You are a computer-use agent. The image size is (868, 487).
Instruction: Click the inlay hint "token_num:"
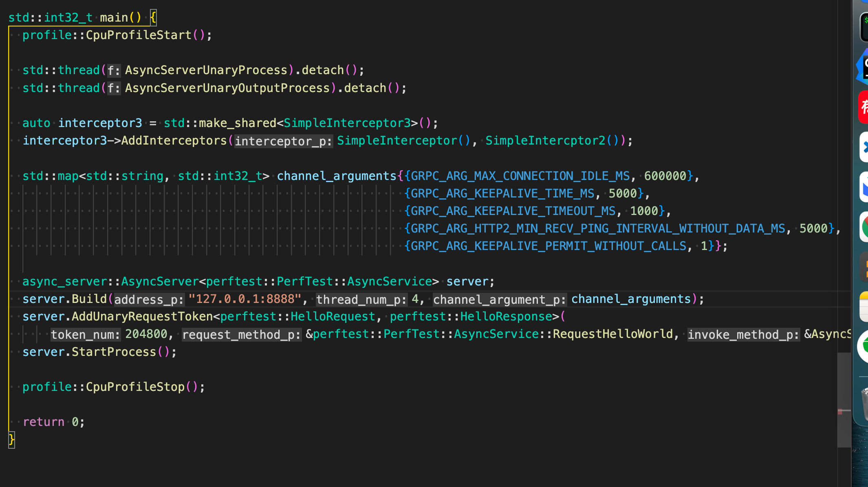pyautogui.click(x=85, y=334)
